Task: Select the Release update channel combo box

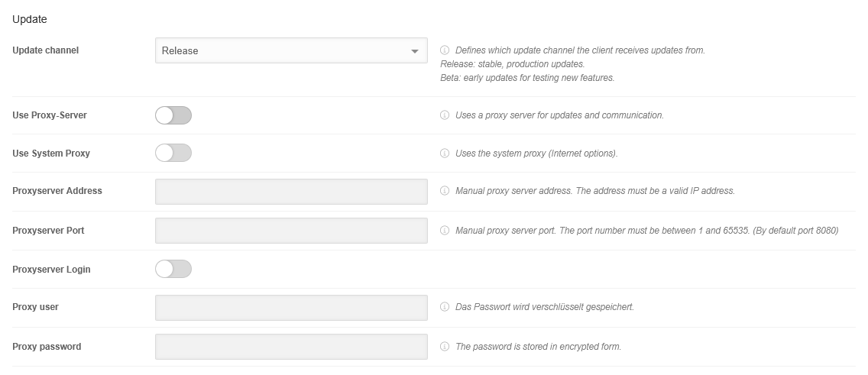Action: tap(283, 51)
